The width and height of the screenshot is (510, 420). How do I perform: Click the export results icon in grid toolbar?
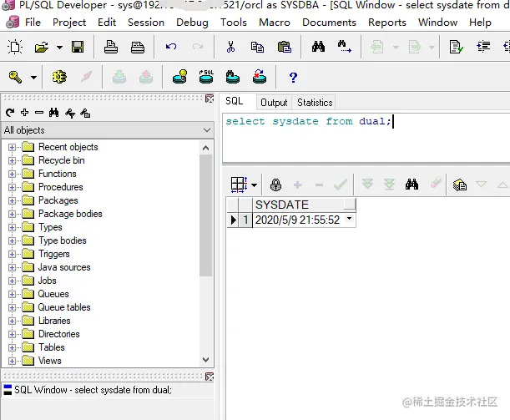(x=460, y=185)
